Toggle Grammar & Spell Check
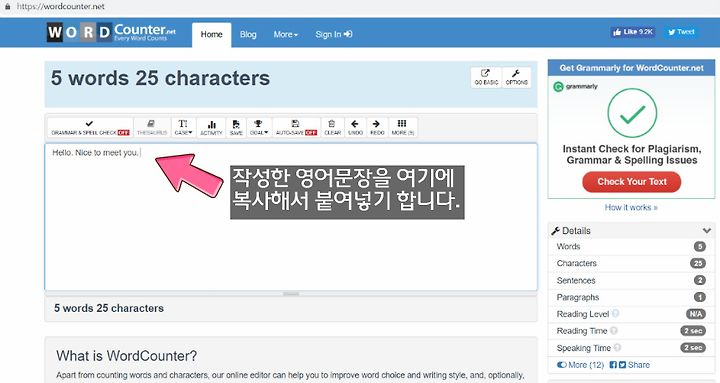This screenshot has width=720, height=383. point(90,128)
